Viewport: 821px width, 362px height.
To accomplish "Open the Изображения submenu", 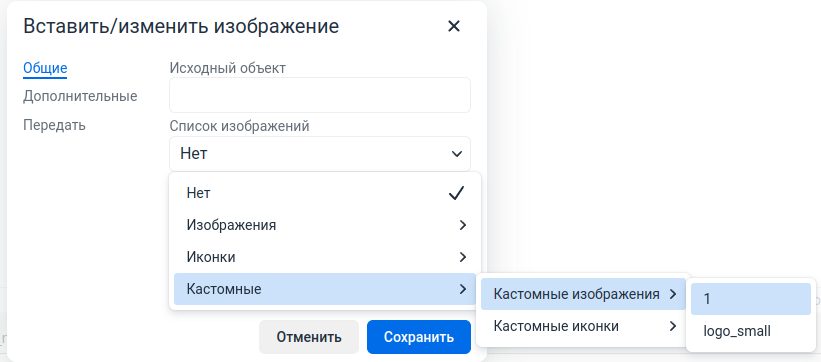I will point(325,225).
